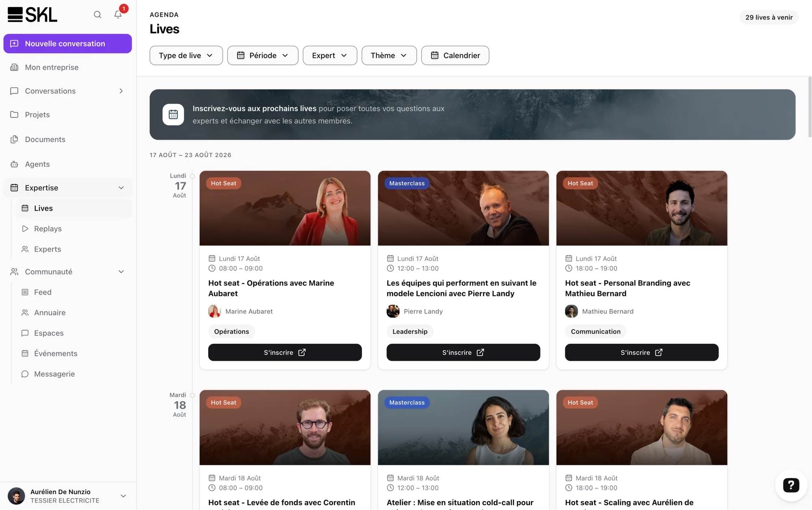
Task: Open Pierre Landy masterclass thumbnail
Action: coord(463,208)
